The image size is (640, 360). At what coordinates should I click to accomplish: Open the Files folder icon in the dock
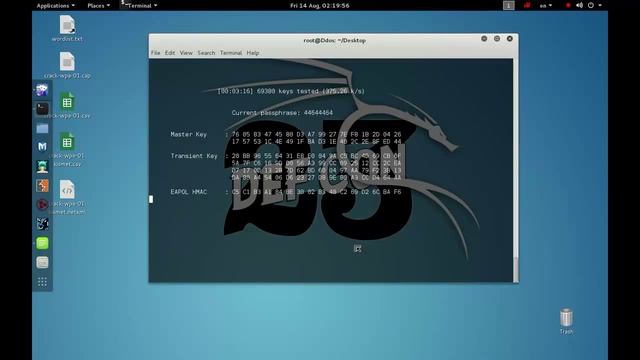tap(42, 128)
